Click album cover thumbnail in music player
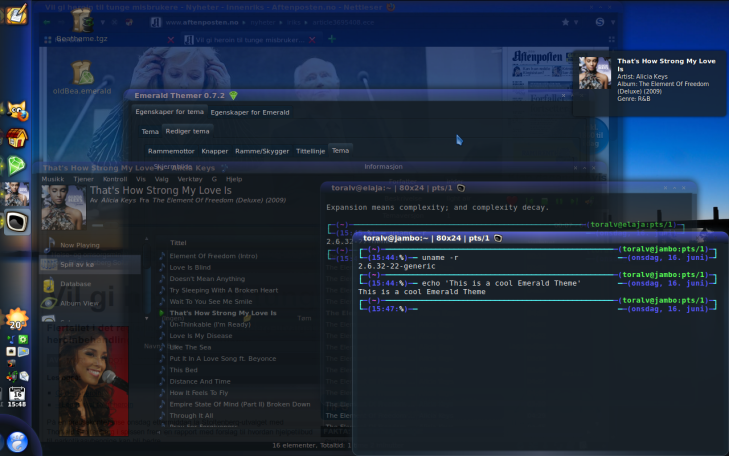Image resolution: width=729 pixels, height=456 pixels. click(x=64, y=207)
